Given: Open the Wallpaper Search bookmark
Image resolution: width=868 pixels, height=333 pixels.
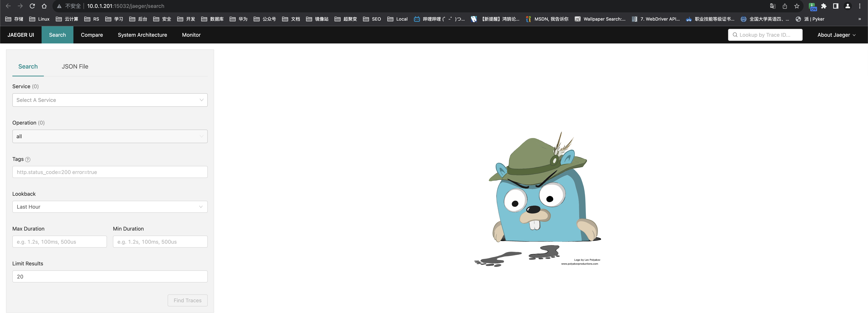Looking at the screenshot, I should click(x=600, y=19).
